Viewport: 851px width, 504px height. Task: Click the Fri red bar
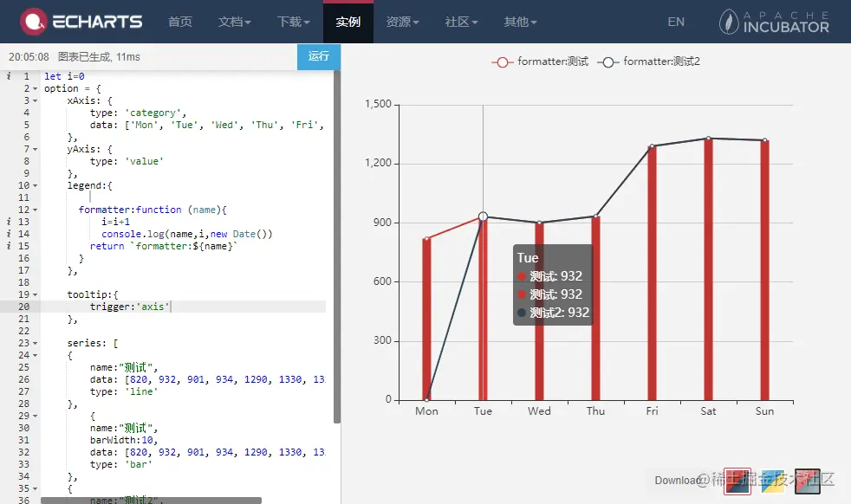[x=652, y=274]
